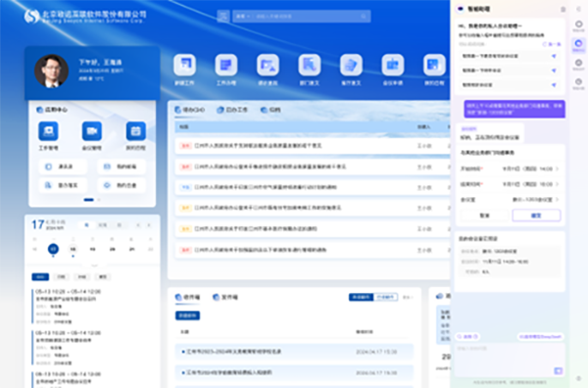588x388 pixels.
Task: Click the 确定 confirm button in meeting form
Action: point(536,216)
